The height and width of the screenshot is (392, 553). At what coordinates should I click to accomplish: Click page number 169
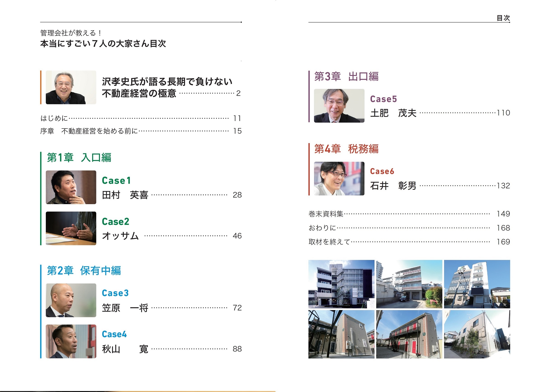[503, 242]
